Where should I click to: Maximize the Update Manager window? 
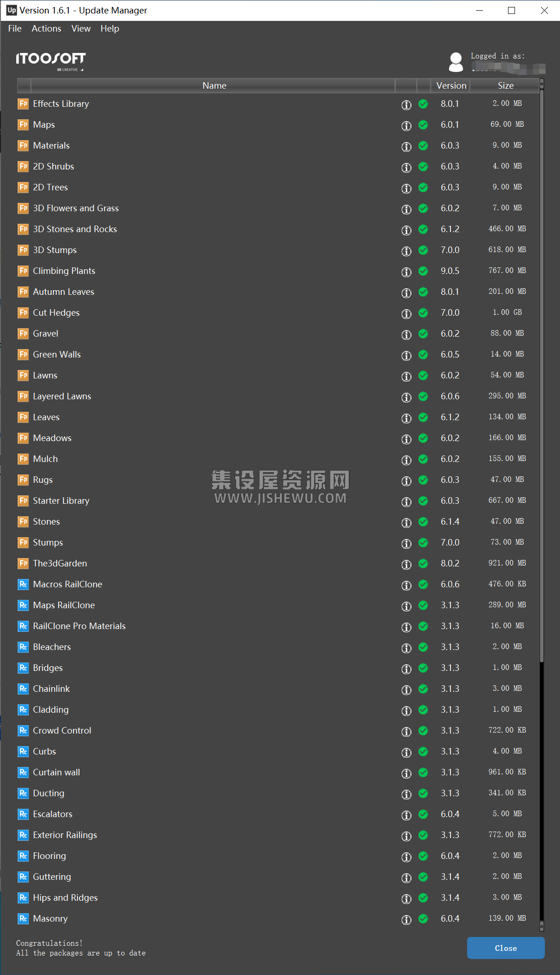click(512, 10)
